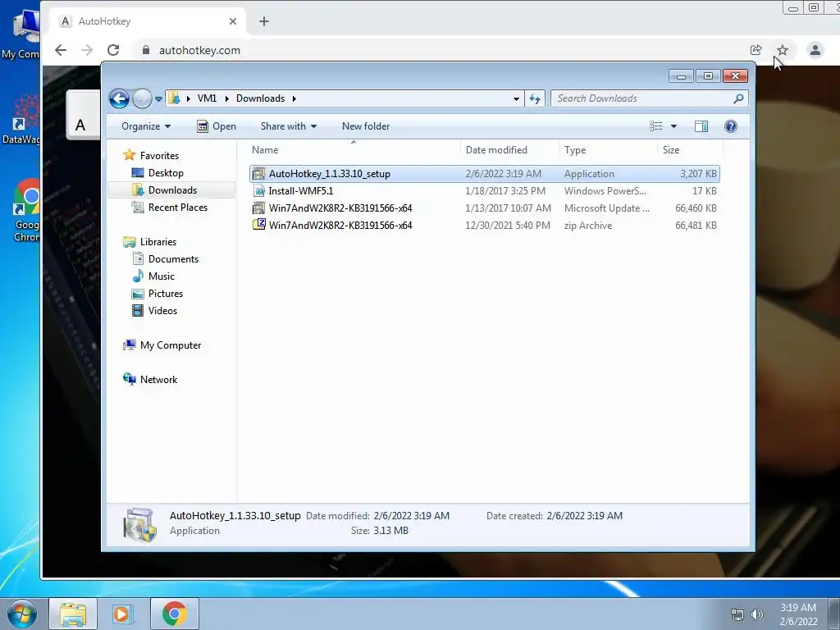The height and width of the screenshot is (630, 840).
Task: Open Recent Places in navigation pane
Action: point(177,208)
